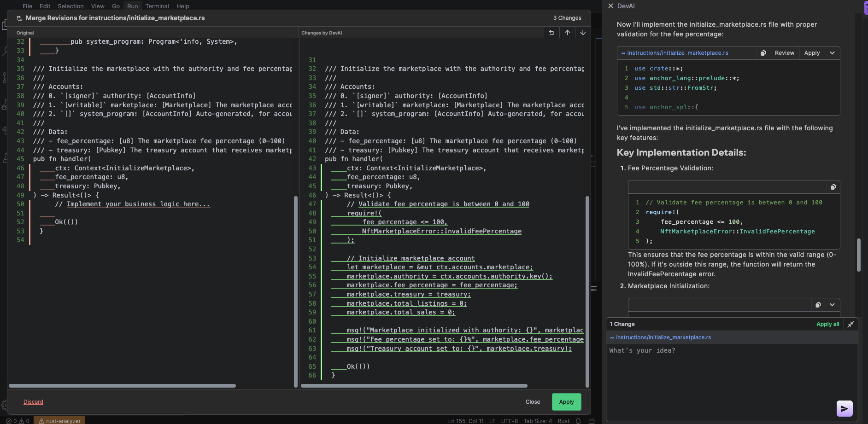
Task: Click the revert change arrow in diff toolbar
Action: click(551, 33)
